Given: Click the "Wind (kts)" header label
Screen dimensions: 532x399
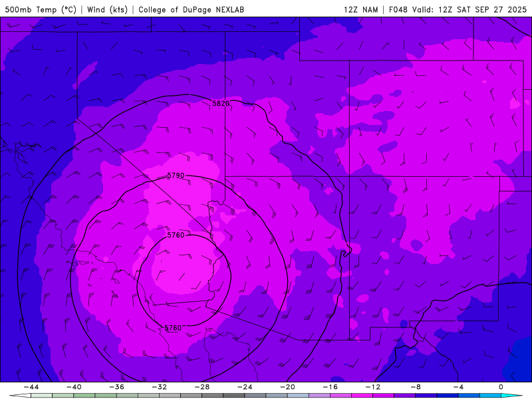Looking at the screenshot, I should (x=107, y=10).
